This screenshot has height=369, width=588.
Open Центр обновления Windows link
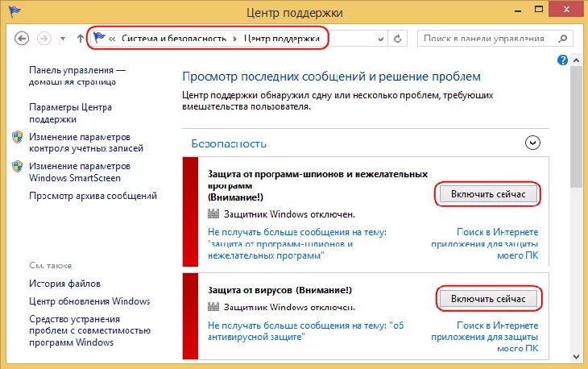(x=89, y=301)
